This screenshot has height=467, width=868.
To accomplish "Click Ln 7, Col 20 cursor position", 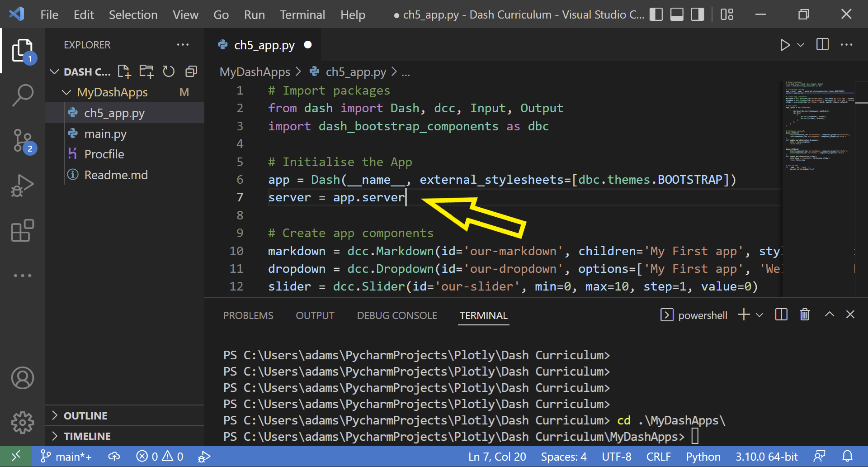I will (497, 457).
